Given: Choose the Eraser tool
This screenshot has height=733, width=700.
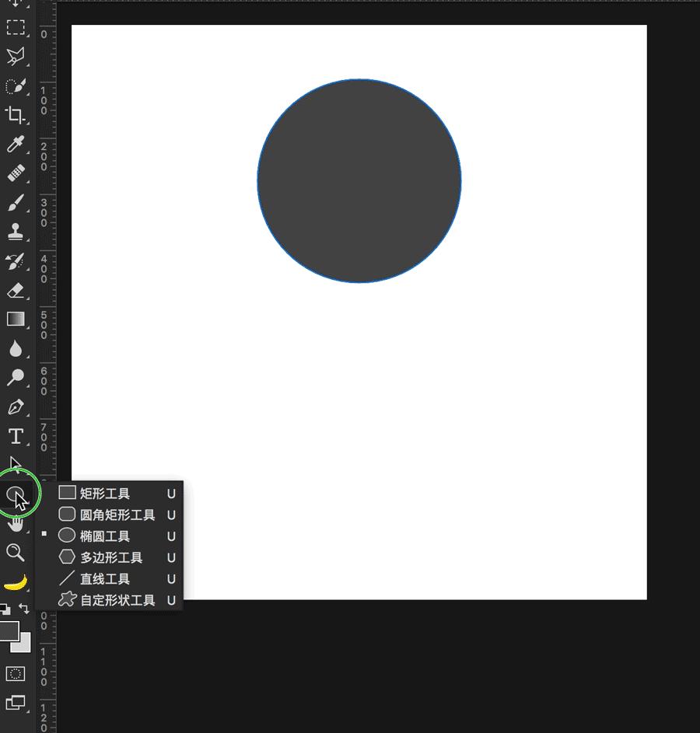Looking at the screenshot, I should tap(16, 290).
